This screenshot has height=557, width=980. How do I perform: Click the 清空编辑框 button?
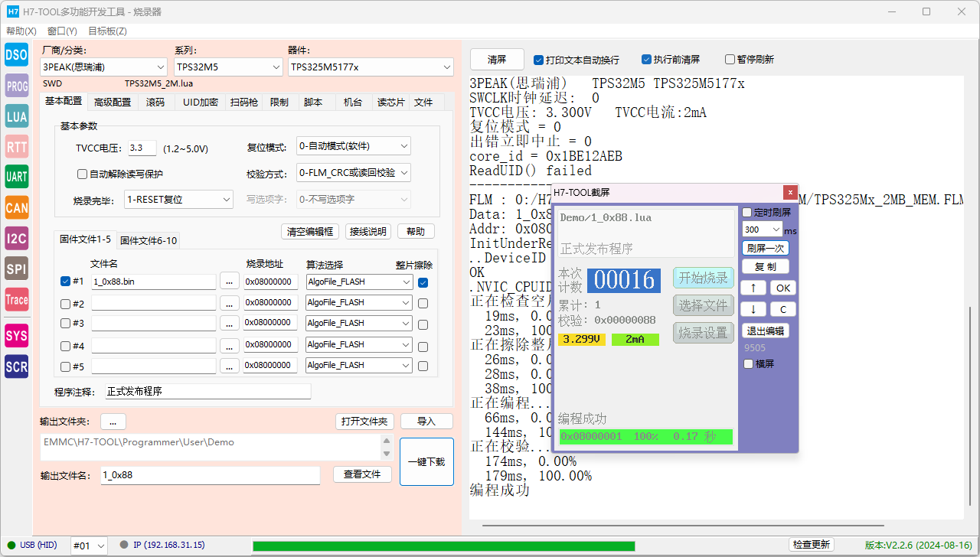[x=310, y=231]
